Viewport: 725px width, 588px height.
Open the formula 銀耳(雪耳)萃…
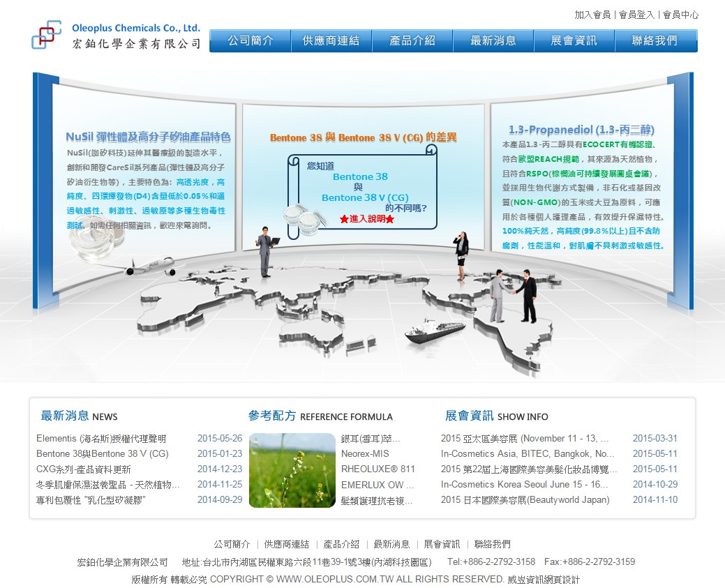coord(371,438)
